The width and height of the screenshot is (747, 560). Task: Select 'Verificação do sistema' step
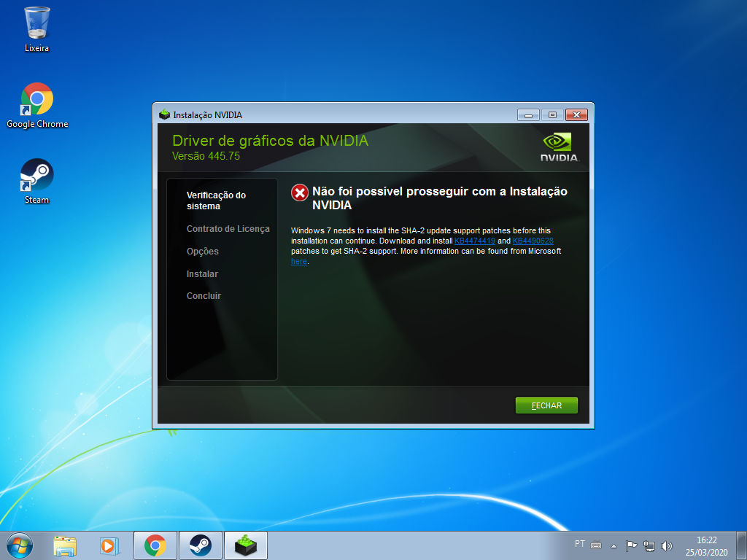pos(216,201)
